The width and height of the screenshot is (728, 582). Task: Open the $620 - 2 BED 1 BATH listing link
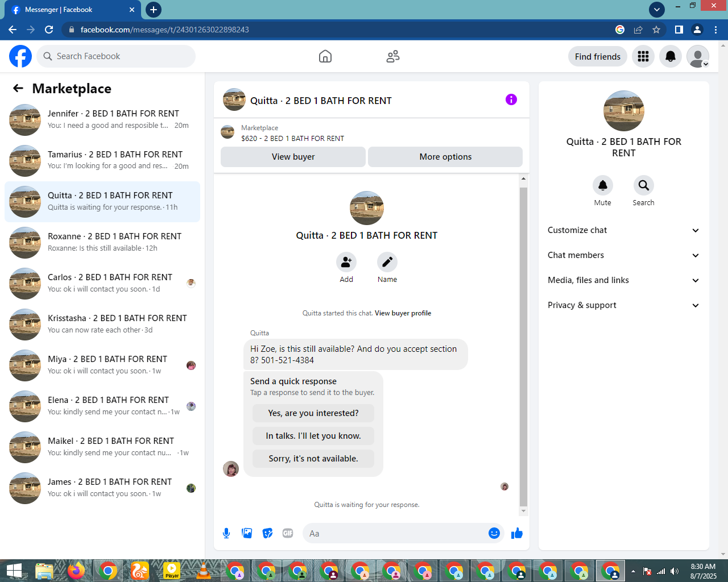[x=292, y=138]
